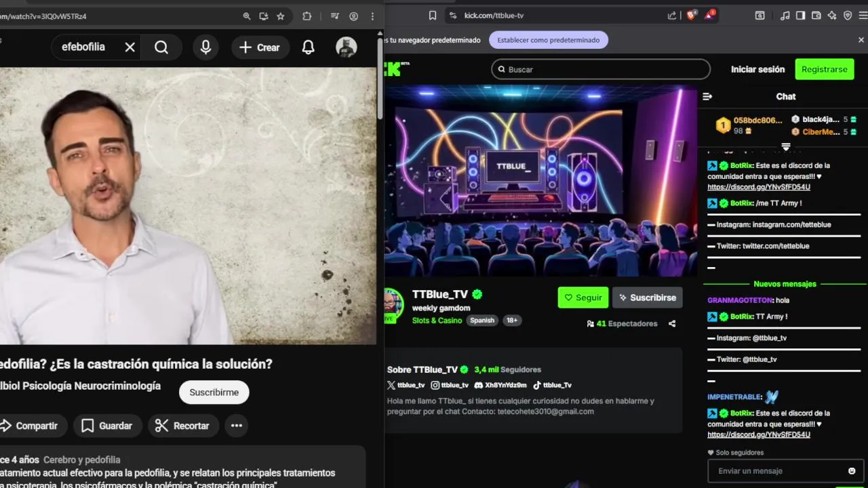Viewport: 868px width, 488px height.
Task: Open Chrome zoom magnifier icon in address bar
Action: click(247, 16)
